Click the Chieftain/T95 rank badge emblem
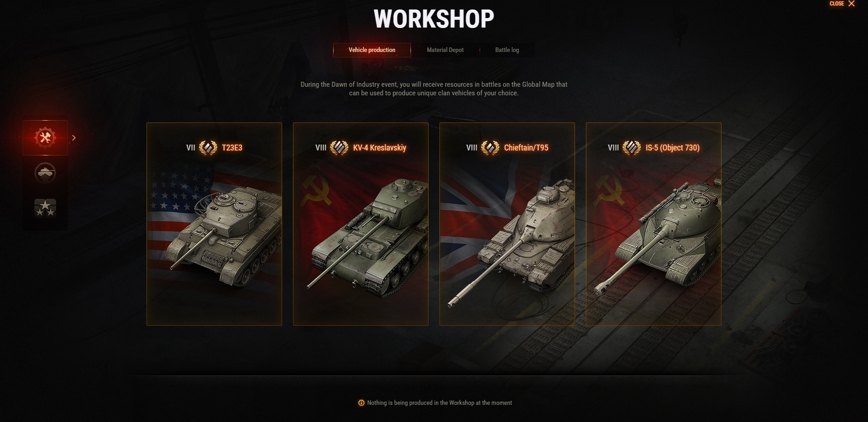This screenshot has width=868, height=422. coord(490,148)
